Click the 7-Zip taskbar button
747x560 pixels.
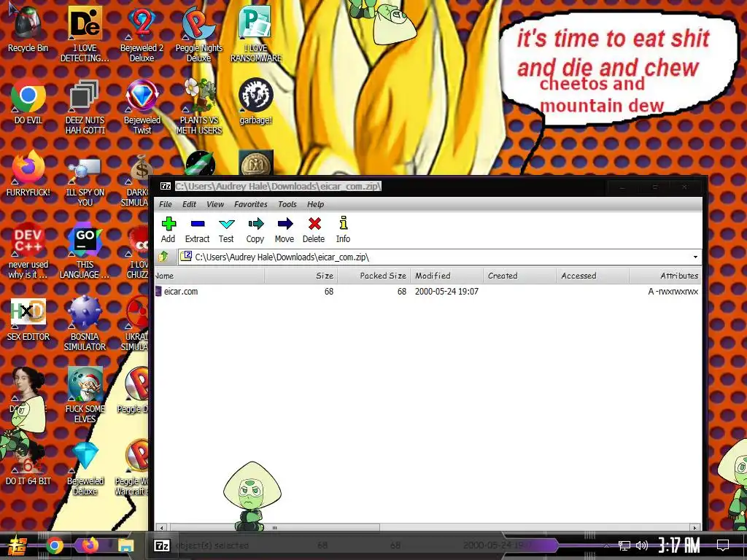point(162,545)
